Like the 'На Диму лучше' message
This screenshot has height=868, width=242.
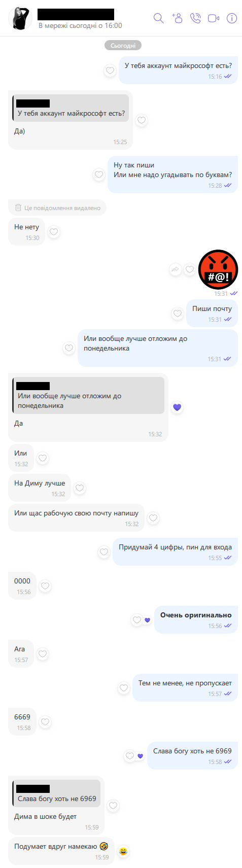pos(80,488)
